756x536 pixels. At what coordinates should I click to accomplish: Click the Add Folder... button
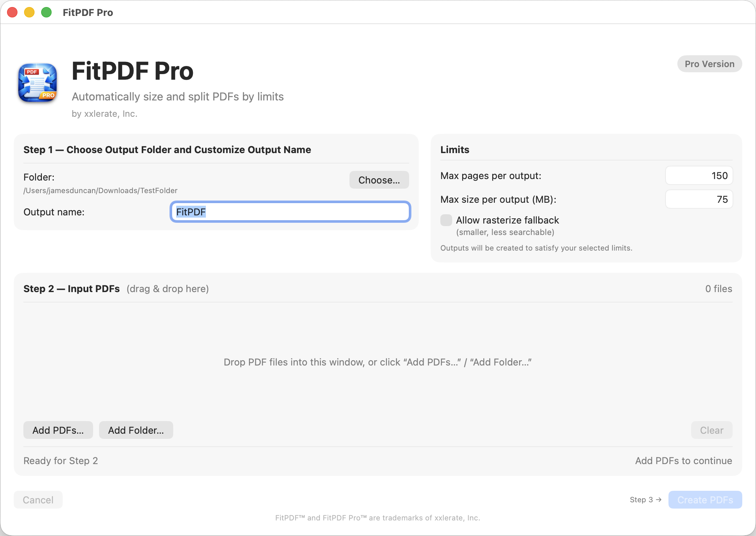(136, 430)
